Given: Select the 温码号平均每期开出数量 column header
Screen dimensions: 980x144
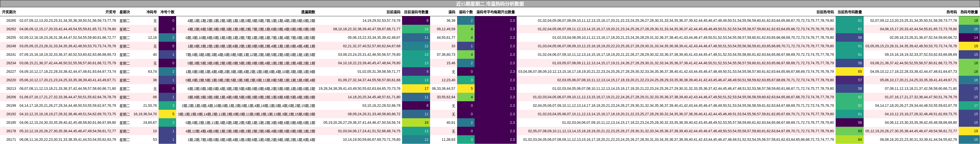Looking at the screenshot, I should click(x=496, y=12).
